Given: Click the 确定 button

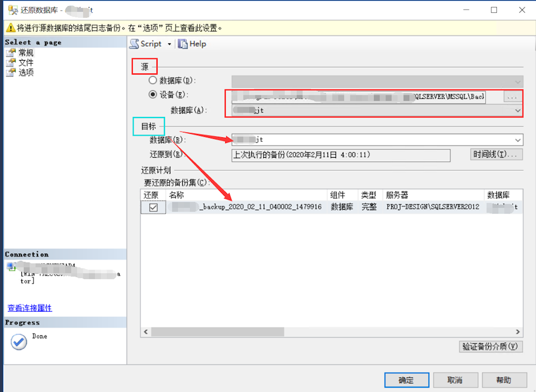Looking at the screenshot, I should [x=406, y=380].
